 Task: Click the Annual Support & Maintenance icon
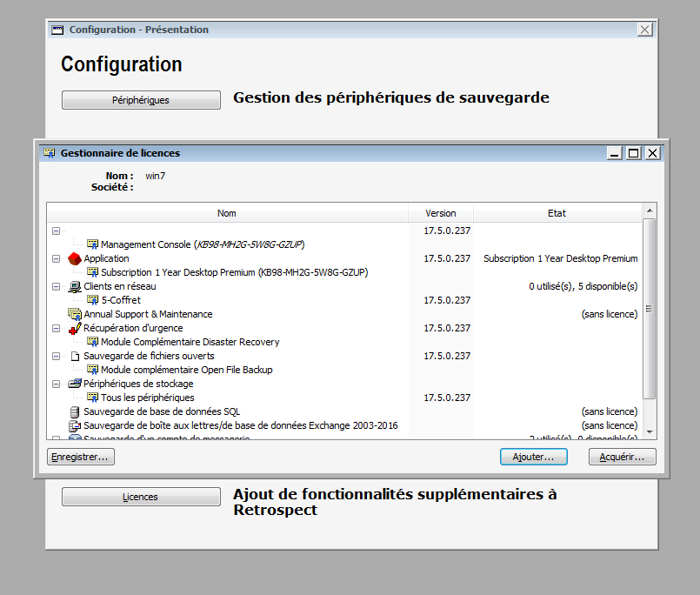click(x=74, y=314)
